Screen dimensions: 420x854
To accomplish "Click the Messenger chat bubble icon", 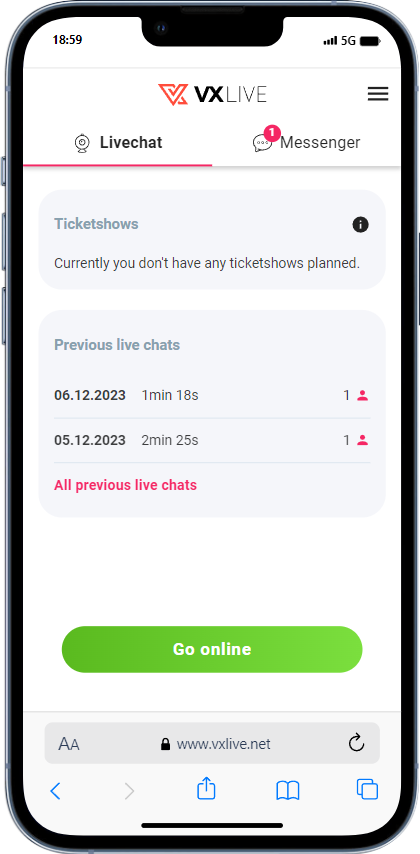I will tap(262, 144).
